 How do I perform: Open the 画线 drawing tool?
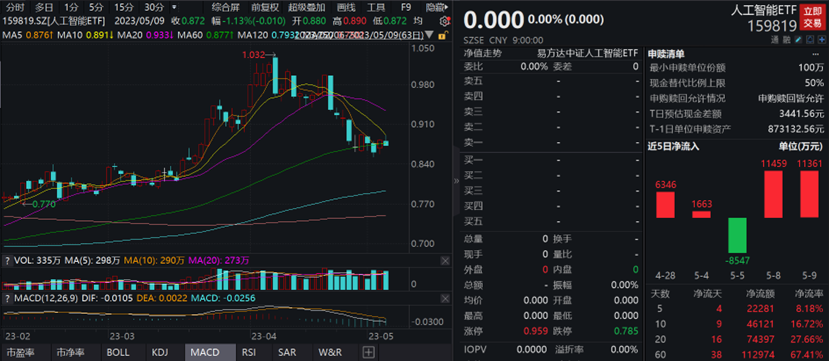tap(345, 7)
